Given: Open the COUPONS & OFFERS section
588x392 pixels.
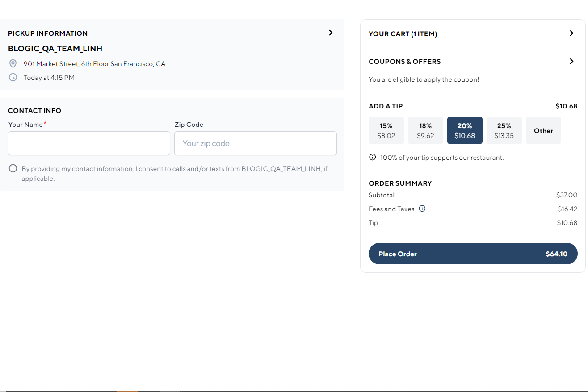Looking at the screenshot, I should tap(571, 61).
